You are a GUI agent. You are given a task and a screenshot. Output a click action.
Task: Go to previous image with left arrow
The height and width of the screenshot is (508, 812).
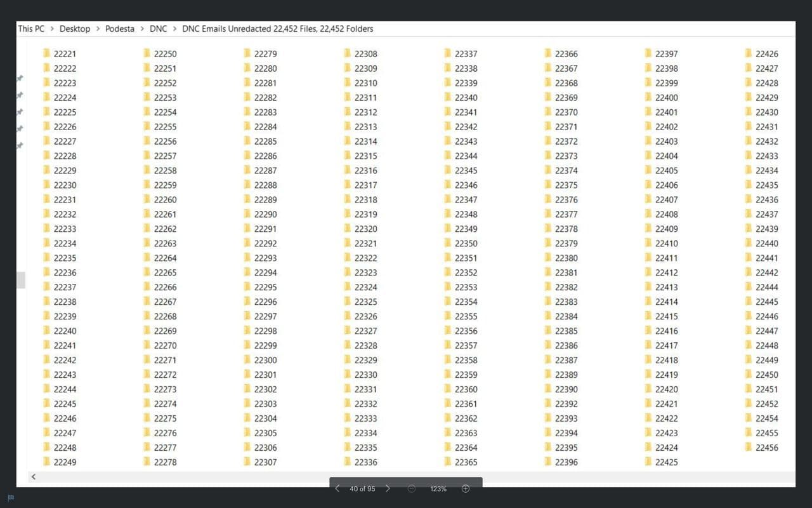pos(337,489)
